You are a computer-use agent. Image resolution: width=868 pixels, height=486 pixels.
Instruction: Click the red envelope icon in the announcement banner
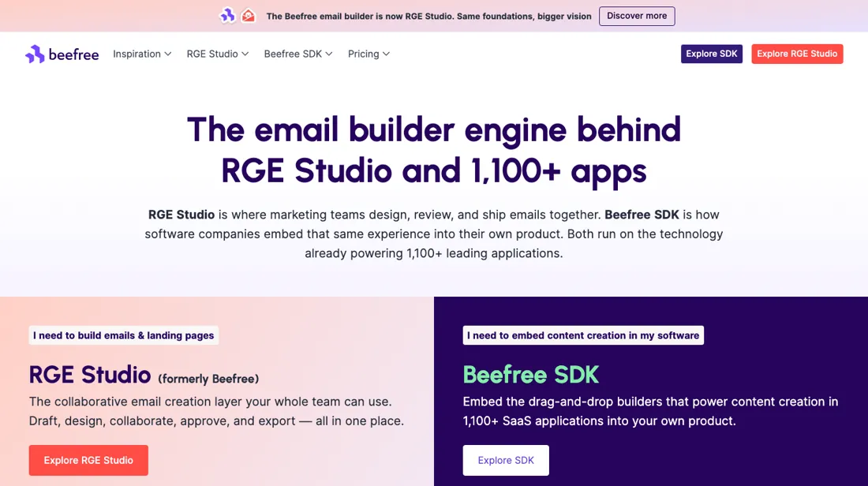click(248, 16)
